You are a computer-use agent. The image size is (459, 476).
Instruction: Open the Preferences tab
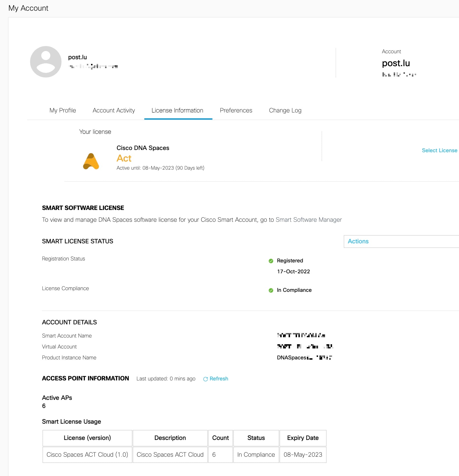point(236,110)
